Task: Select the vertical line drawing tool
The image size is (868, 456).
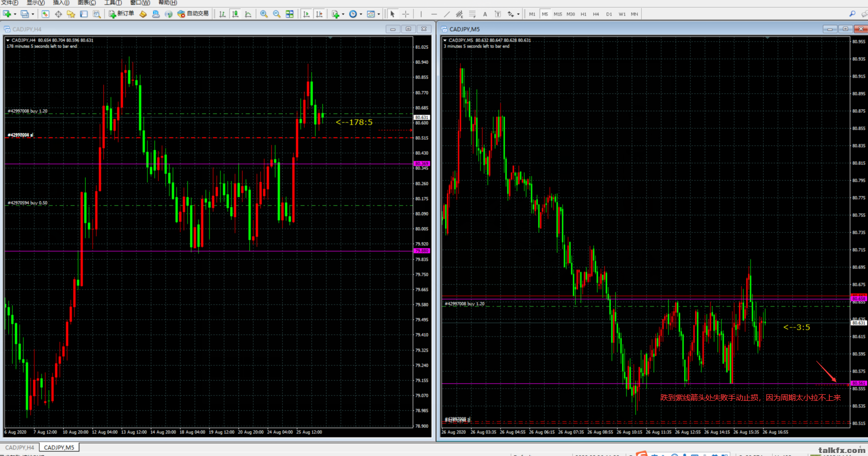Action: click(421, 14)
